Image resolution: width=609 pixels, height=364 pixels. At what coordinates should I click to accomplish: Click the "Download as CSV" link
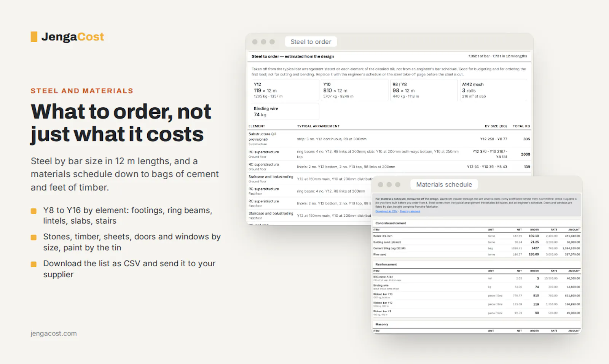[386, 211]
